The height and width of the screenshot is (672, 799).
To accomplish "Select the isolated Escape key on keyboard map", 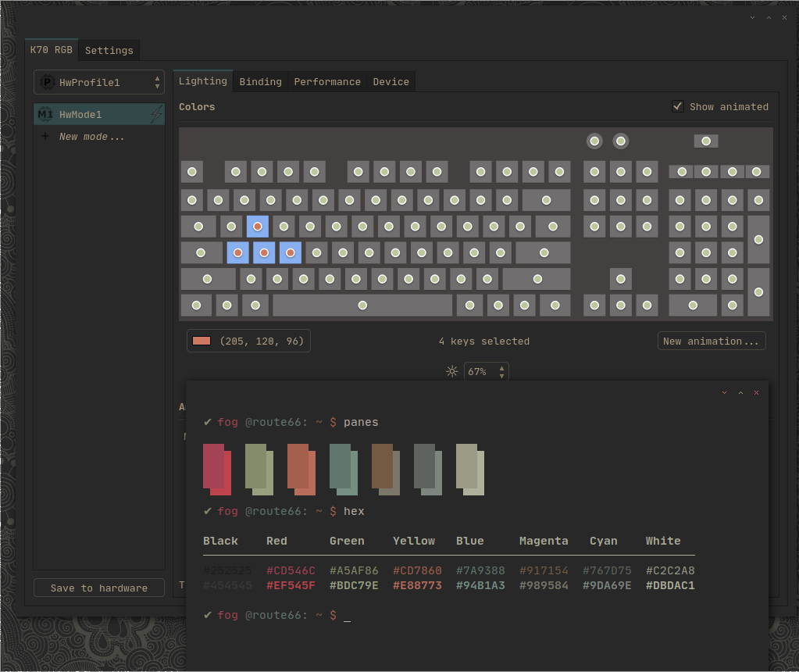I will (x=192, y=172).
